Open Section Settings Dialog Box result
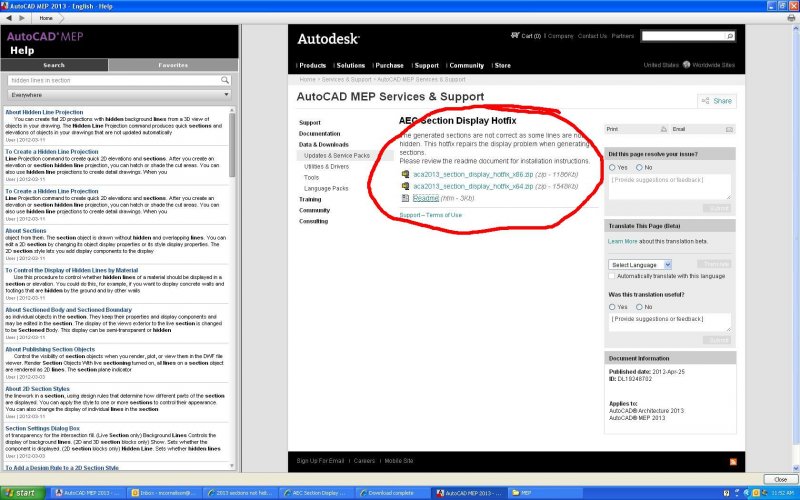The height and width of the screenshot is (500, 800). [42, 429]
